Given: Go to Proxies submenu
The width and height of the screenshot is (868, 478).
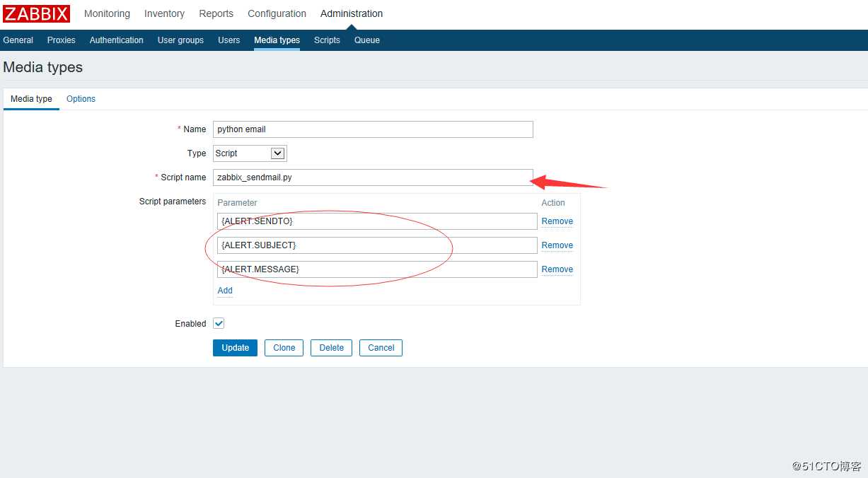Looking at the screenshot, I should click(x=62, y=40).
